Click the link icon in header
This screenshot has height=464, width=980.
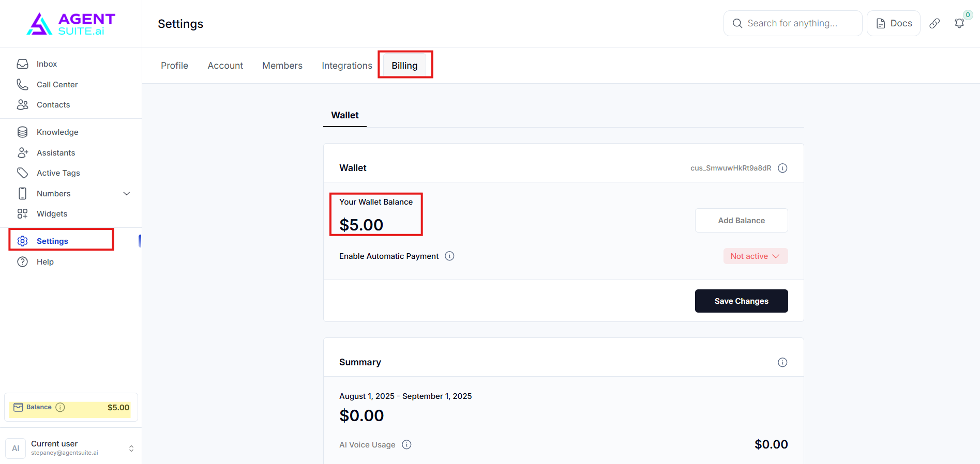pos(934,23)
